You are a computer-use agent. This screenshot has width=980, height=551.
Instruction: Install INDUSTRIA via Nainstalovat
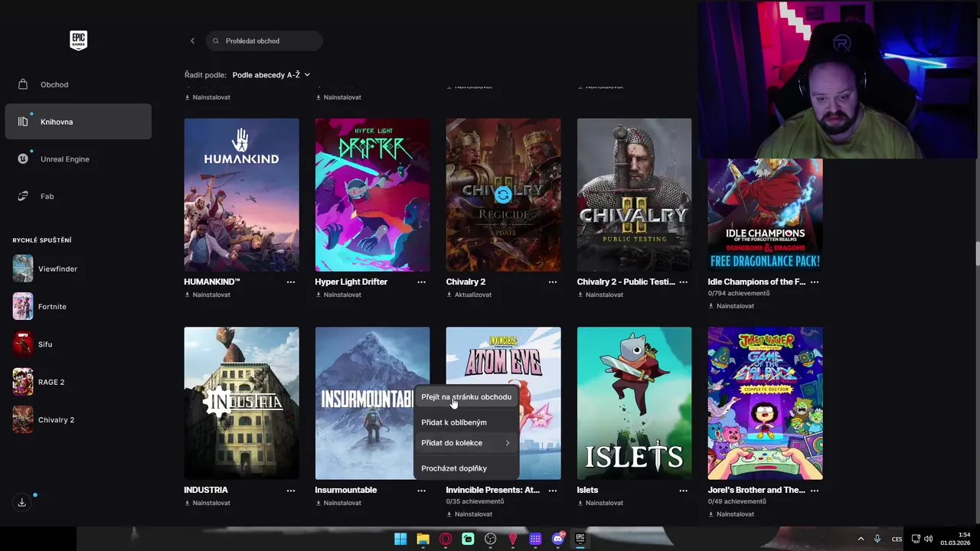207,503
